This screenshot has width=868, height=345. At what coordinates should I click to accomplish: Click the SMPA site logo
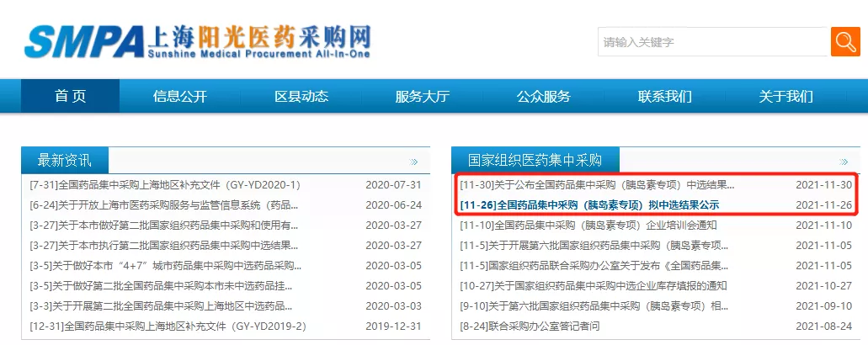pos(198,41)
